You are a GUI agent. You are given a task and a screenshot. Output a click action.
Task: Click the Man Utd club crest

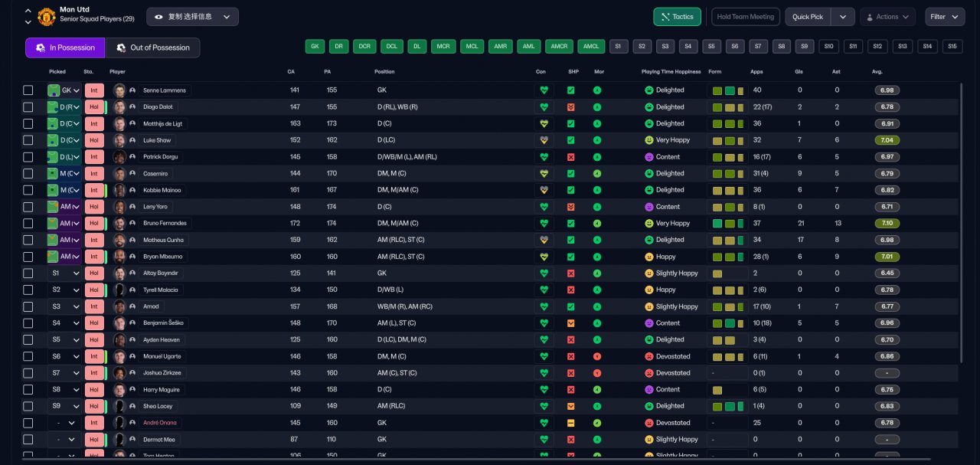(x=47, y=16)
